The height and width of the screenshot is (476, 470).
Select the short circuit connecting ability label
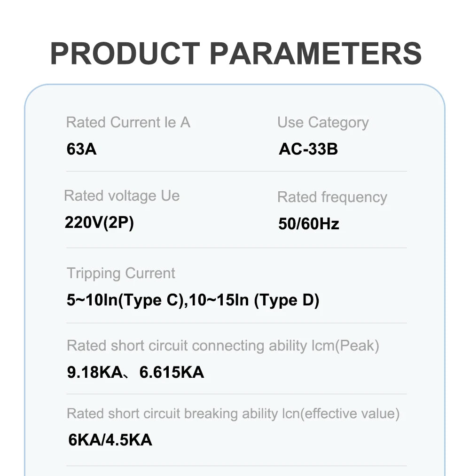(x=223, y=346)
